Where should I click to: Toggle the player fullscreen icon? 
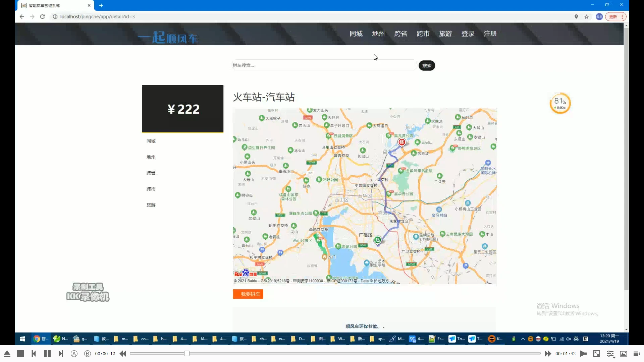tap(597, 354)
